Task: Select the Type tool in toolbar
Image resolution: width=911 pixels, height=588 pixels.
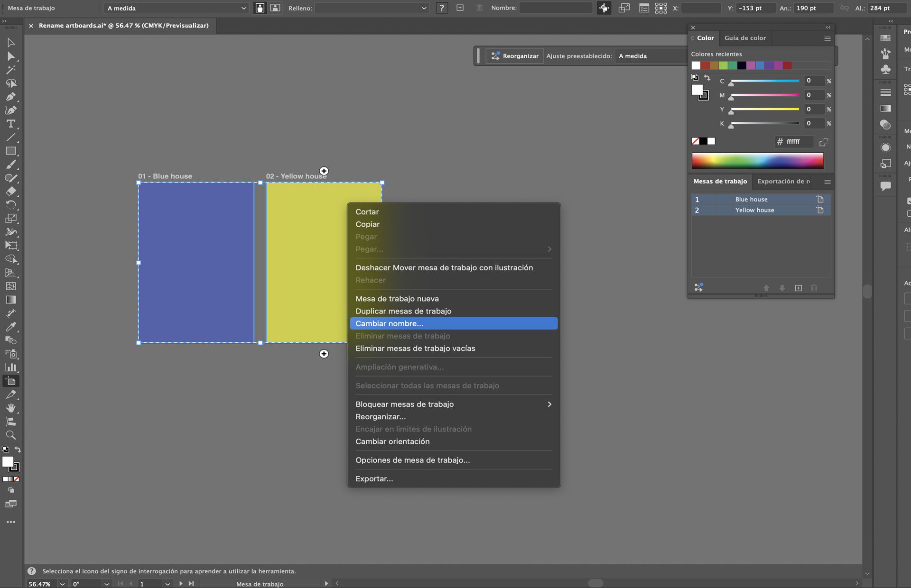Action: click(10, 124)
